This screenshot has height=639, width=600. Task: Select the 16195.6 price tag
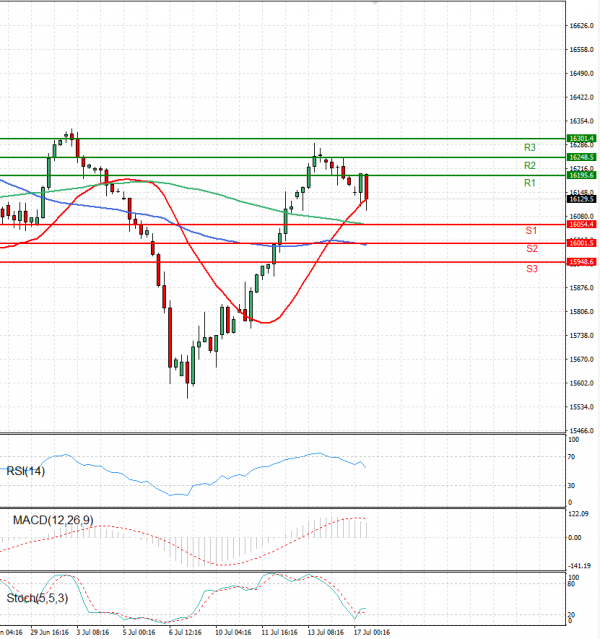582,175
